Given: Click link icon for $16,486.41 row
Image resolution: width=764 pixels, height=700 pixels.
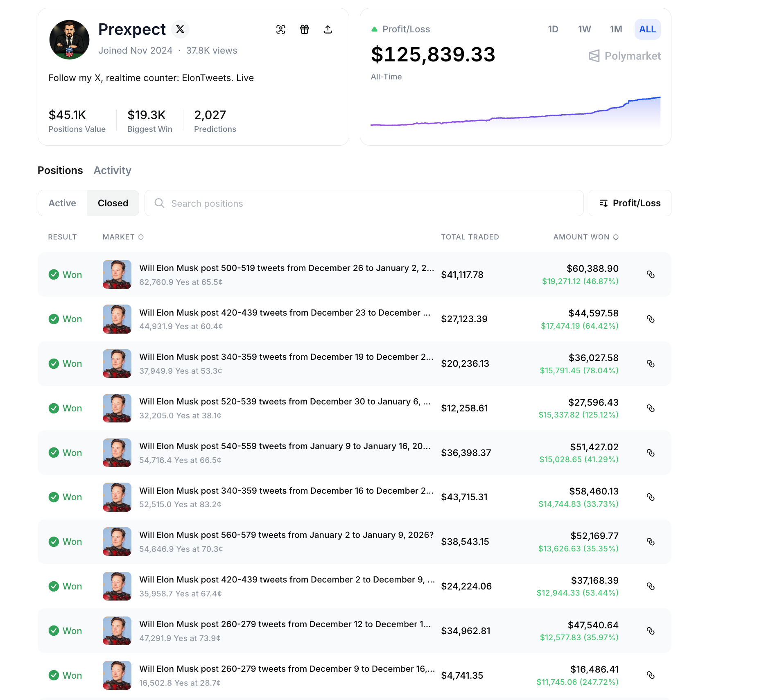Looking at the screenshot, I should tap(651, 675).
